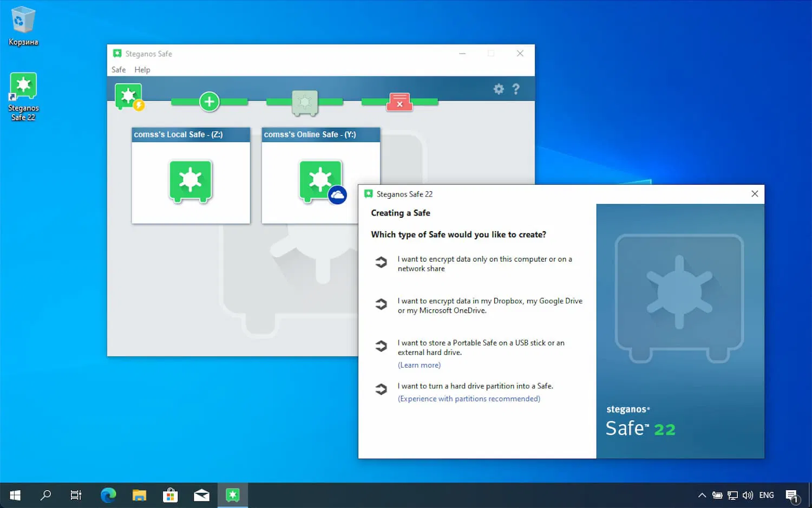Click the Steganos Safe main window title icon

coord(117,54)
